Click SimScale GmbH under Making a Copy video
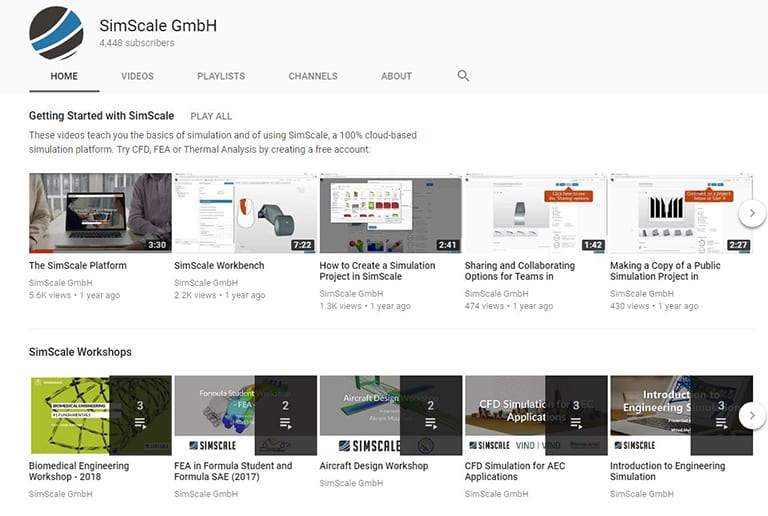 pos(642,294)
